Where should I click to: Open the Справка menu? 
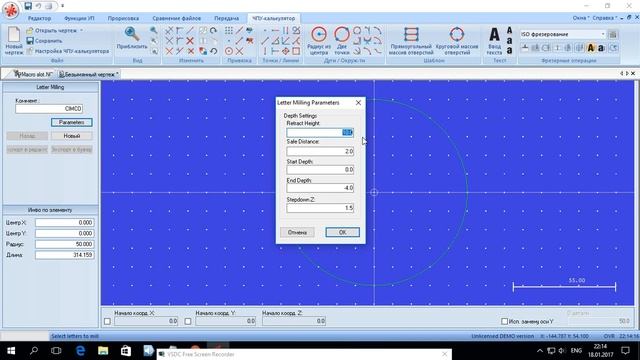604,18
